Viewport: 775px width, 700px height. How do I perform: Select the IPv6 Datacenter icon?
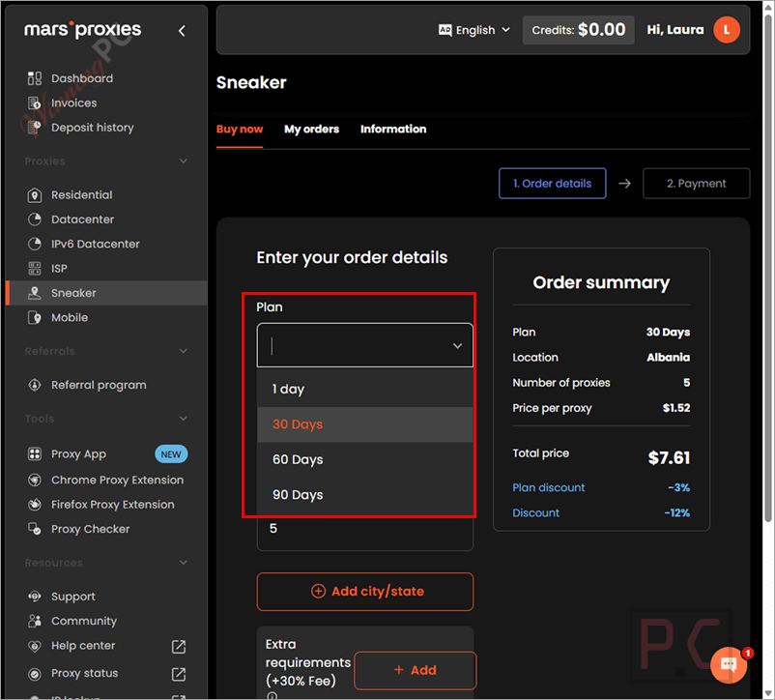click(35, 244)
